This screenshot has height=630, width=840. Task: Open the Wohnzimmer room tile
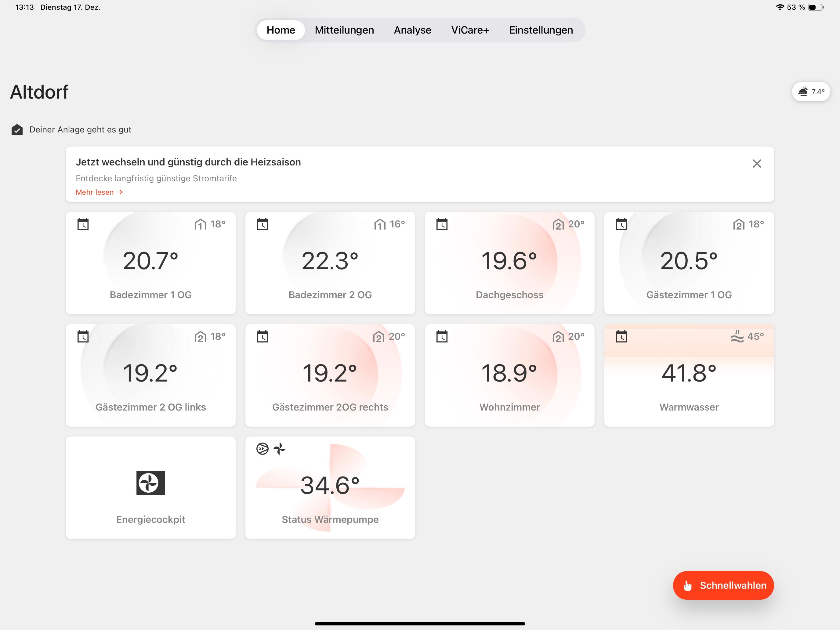(509, 375)
